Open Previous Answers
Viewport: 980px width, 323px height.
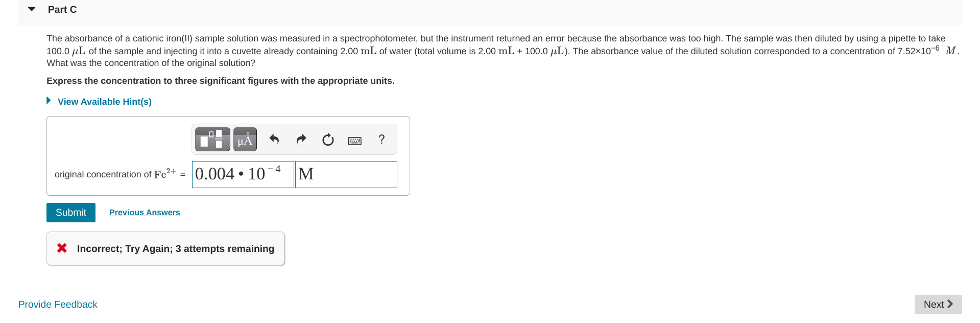click(145, 212)
